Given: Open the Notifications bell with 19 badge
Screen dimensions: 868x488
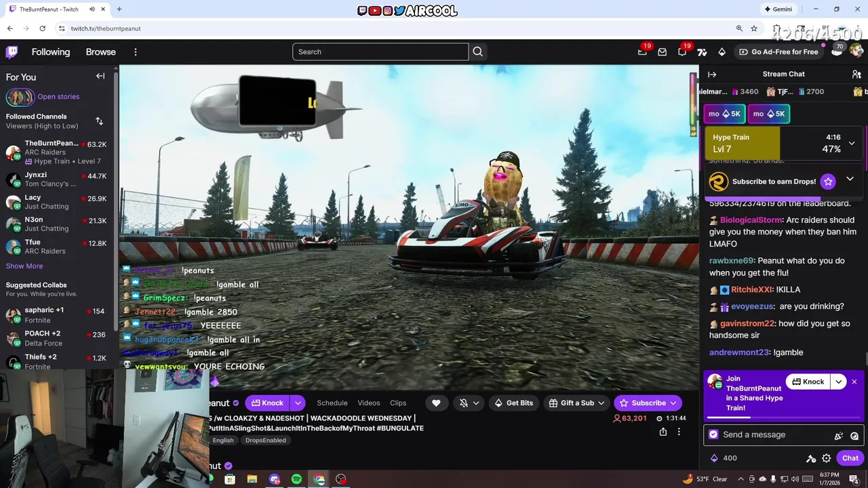Looking at the screenshot, I should [x=682, y=52].
